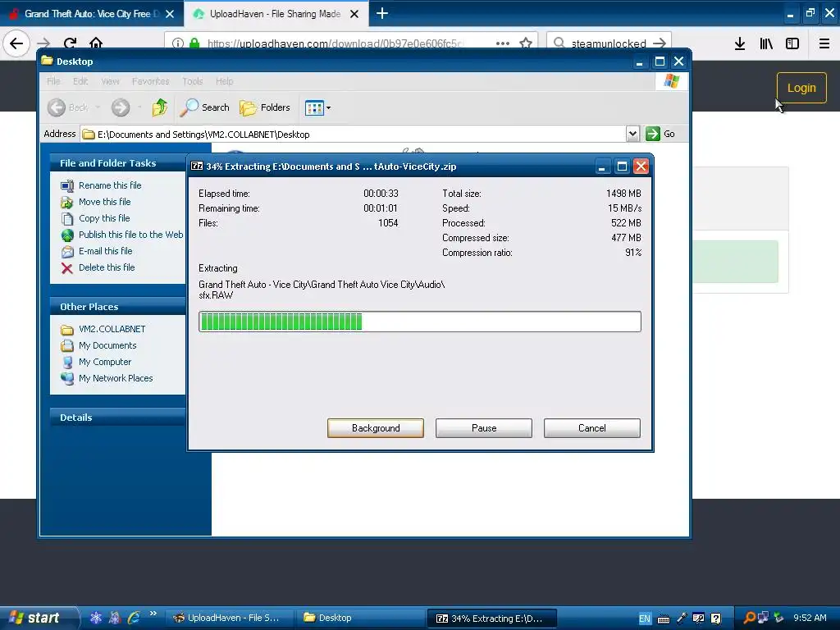Open Tools menu in Desktop window

(192, 81)
